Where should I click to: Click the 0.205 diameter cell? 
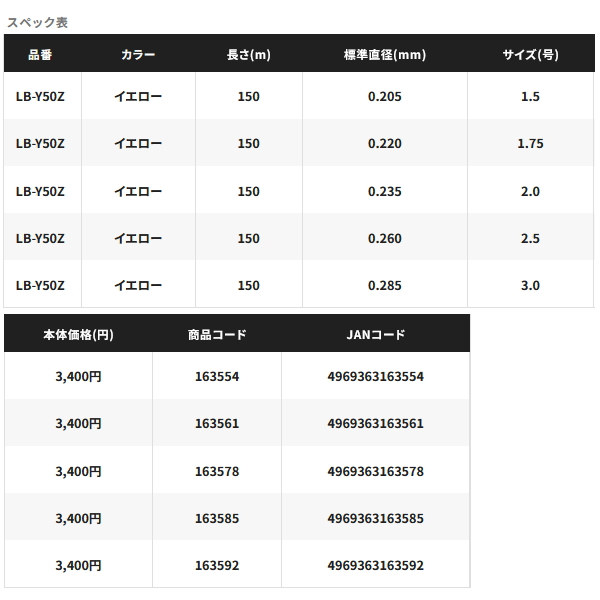coord(384,97)
